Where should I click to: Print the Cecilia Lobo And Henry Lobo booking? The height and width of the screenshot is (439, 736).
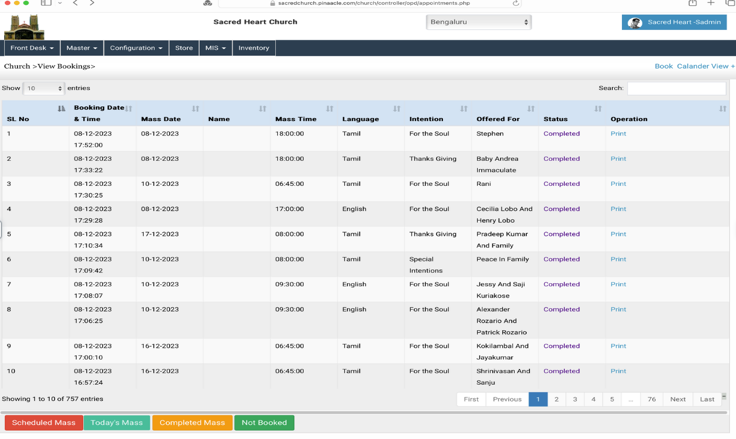tap(618, 209)
